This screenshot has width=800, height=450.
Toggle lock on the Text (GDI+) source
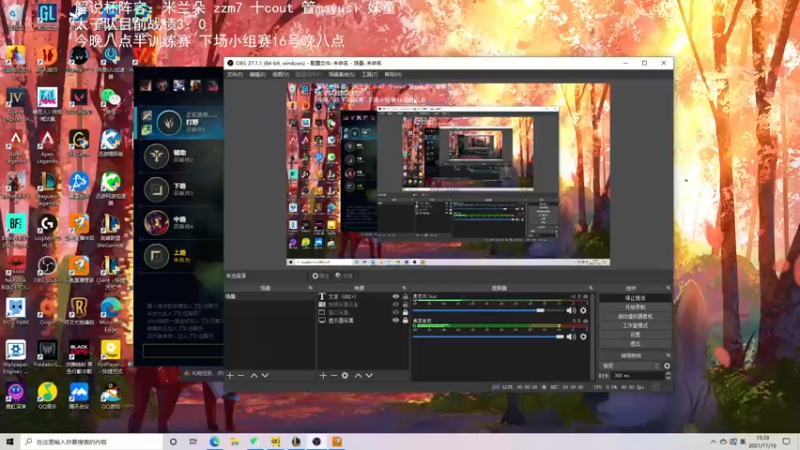coord(406,296)
